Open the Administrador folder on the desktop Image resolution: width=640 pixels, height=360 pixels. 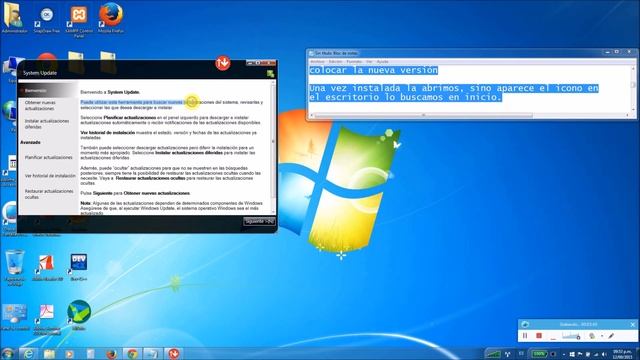pos(14,18)
